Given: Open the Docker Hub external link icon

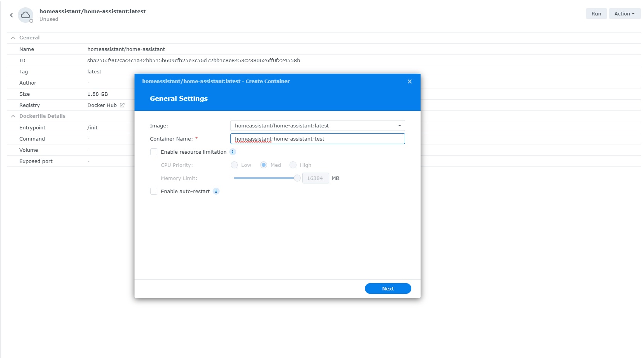Looking at the screenshot, I should 122,105.
